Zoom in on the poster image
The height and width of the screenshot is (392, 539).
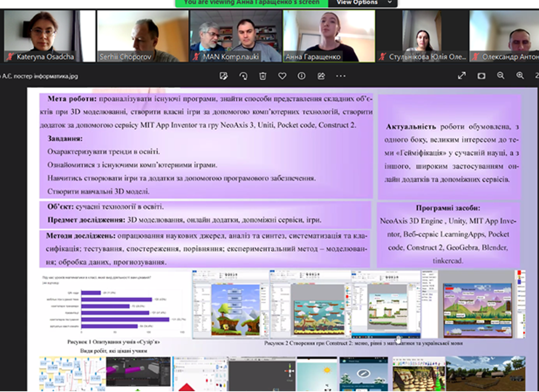point(520,76)
